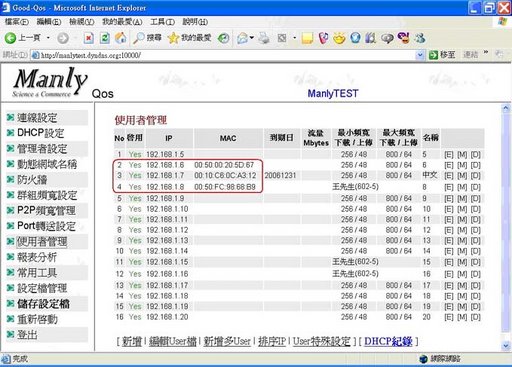Click the History icon in toolbar
512x367 pixels.
coord(223,38)
